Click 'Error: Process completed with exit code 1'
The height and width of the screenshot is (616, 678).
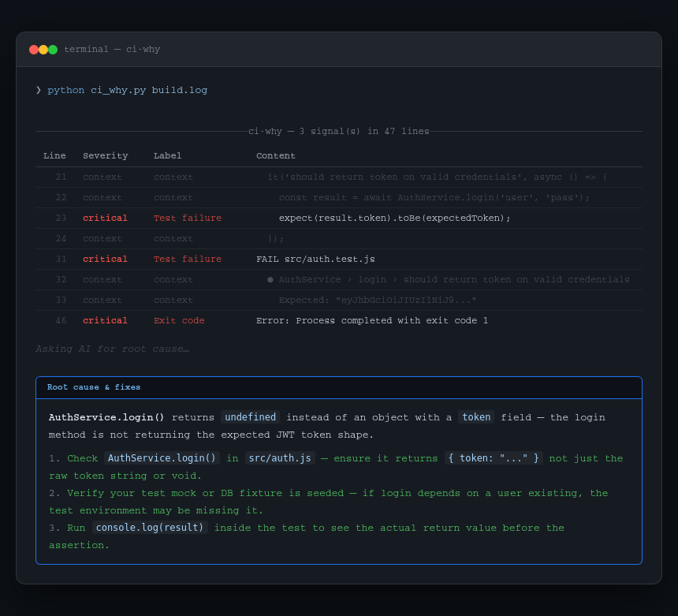pos(372,320)
